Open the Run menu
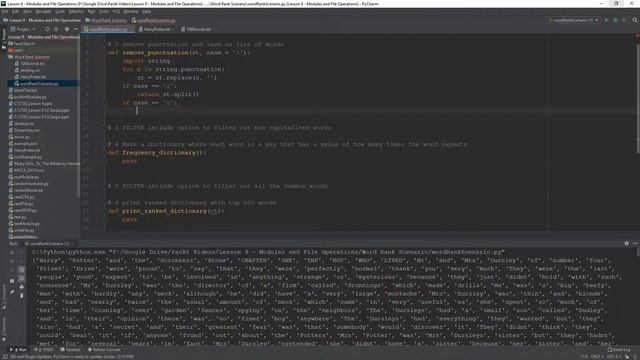The width and height of the screenshot is (640, 360). 91,11
